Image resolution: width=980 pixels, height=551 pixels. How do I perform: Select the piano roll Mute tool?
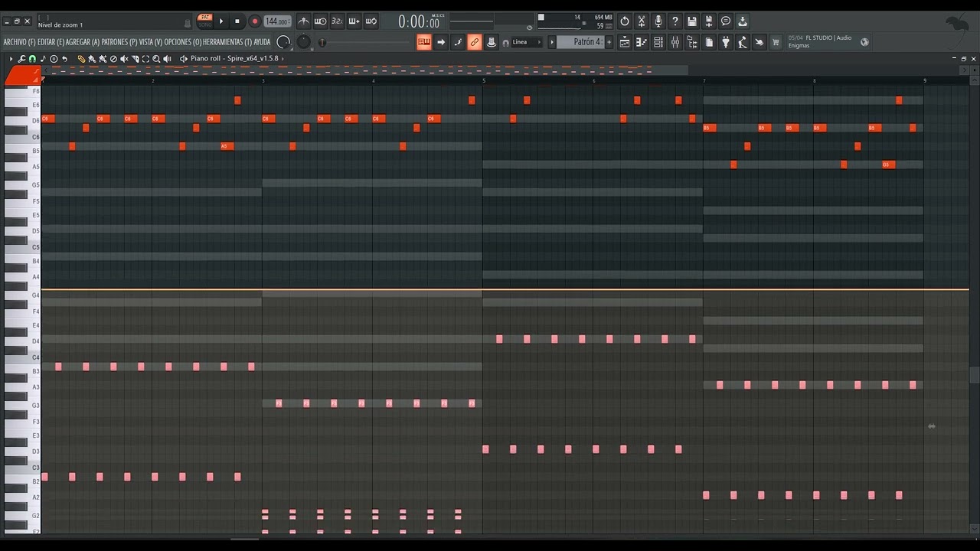click(x=124, y=59)
